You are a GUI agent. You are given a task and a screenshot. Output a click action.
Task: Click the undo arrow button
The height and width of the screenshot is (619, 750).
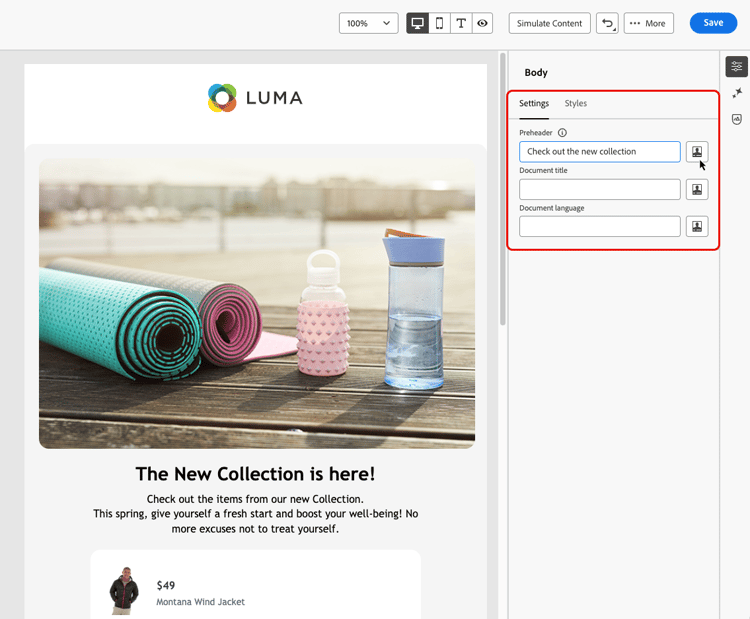[607, 23]
